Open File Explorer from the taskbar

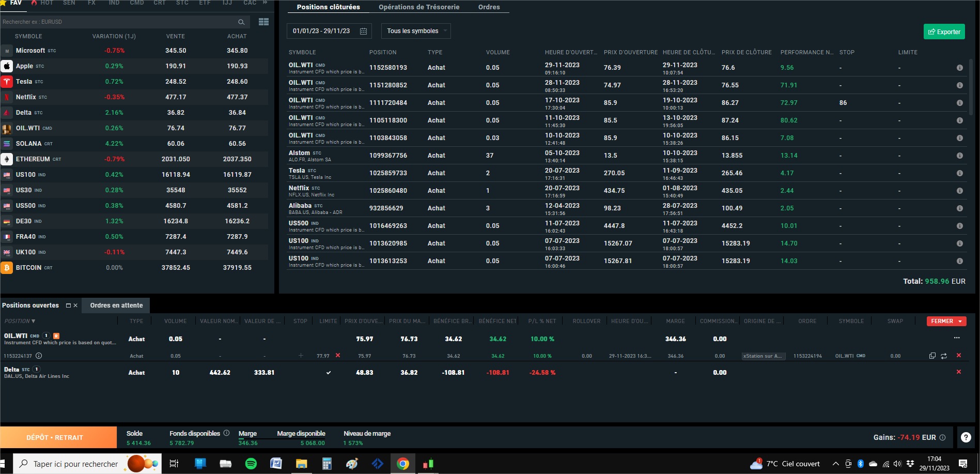(x=301, y=464)
